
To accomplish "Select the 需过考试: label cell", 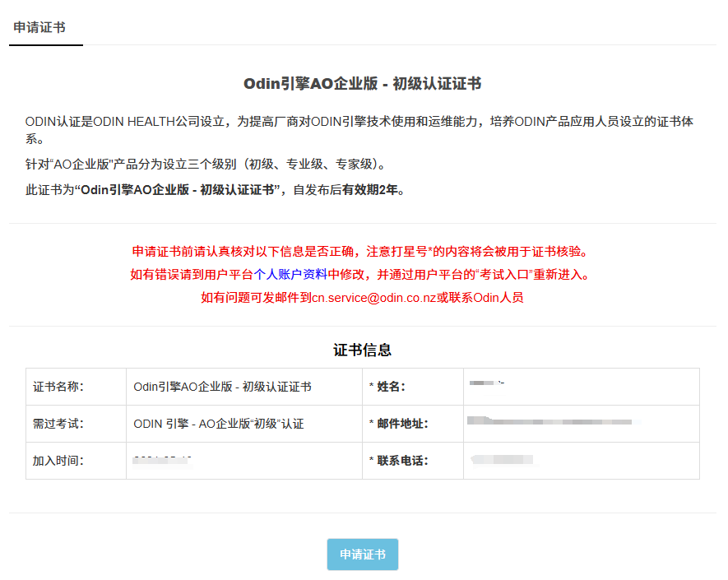I will coord(77,424).
